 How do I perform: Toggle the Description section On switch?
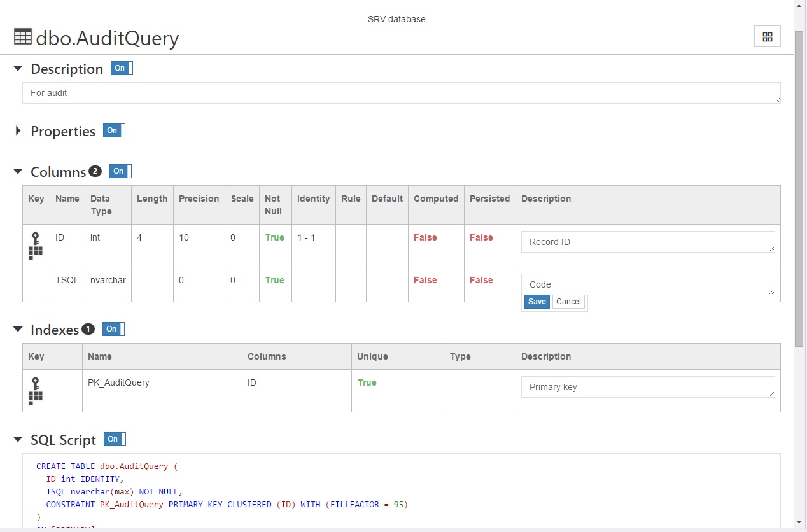tap(122, 68)
